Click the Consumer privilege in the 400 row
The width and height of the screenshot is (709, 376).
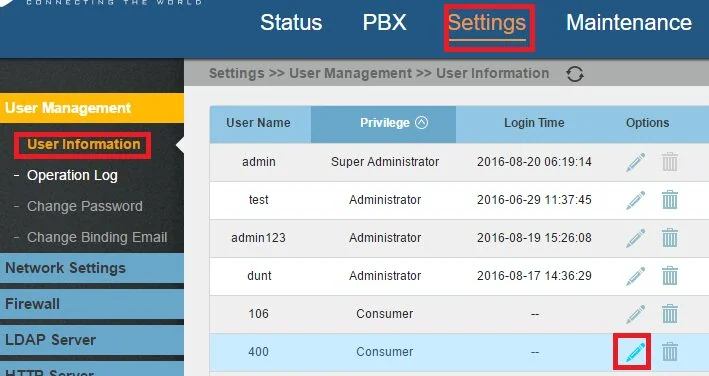385,352
